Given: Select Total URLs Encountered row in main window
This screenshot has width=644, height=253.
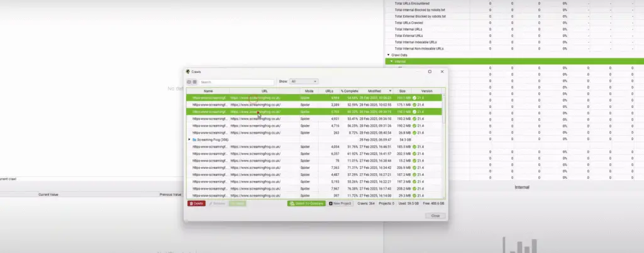Looking at the screenshot, I should tap(515, 3).
